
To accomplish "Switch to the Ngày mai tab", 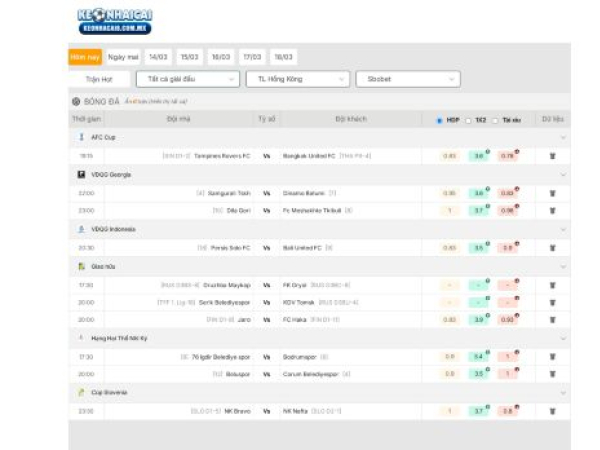I will [x=123, y=57].
